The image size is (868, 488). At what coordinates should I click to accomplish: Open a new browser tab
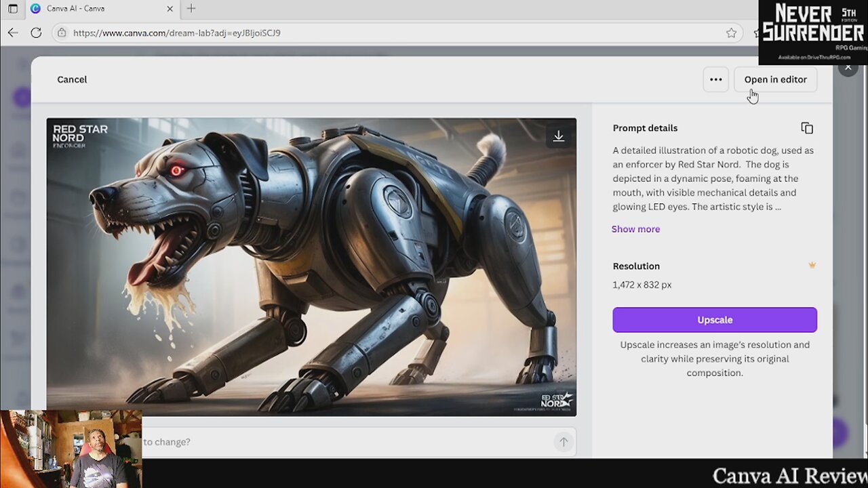[x=191, y=9]
